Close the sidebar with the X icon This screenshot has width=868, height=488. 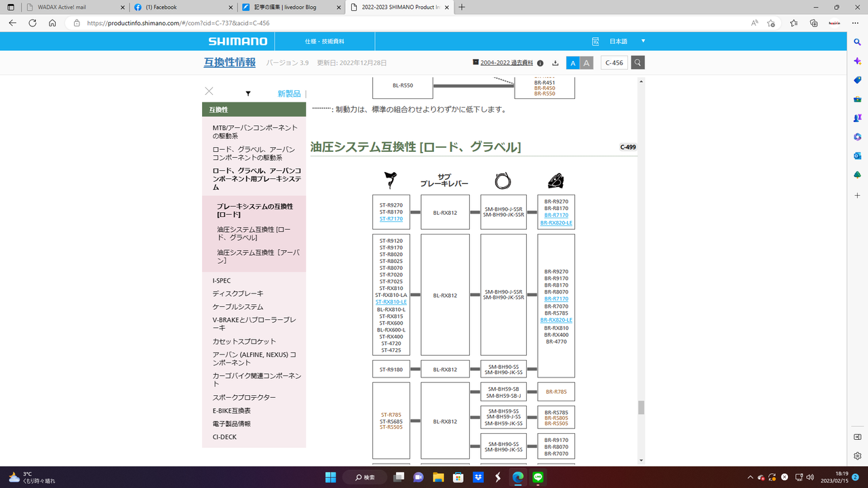click(209, 91)
